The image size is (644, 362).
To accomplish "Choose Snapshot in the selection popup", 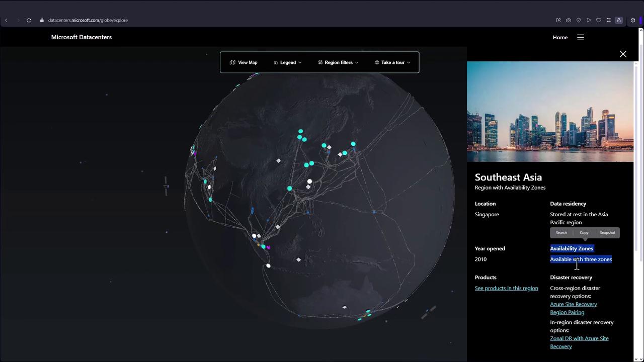I will [x=607, y=233].
